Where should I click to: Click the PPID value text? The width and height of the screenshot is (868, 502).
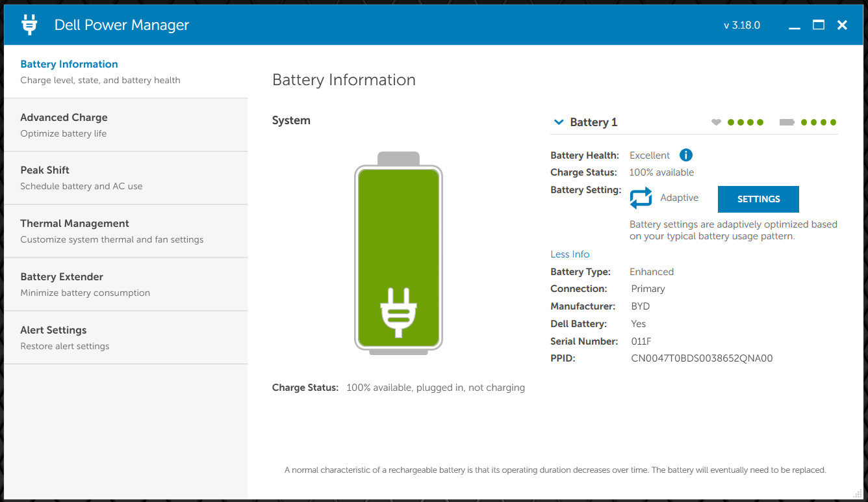702,358
